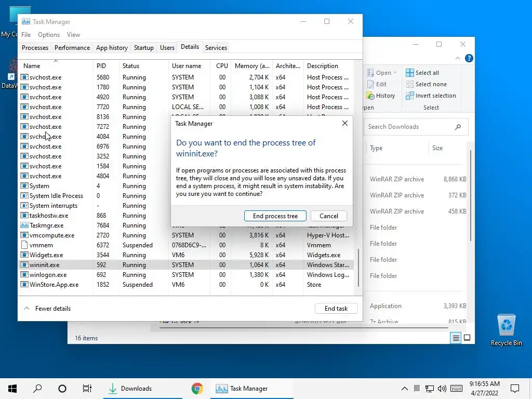Select the vmcompute.exe process icon
This screenshot has width=532, height=399.
point(24,235)
